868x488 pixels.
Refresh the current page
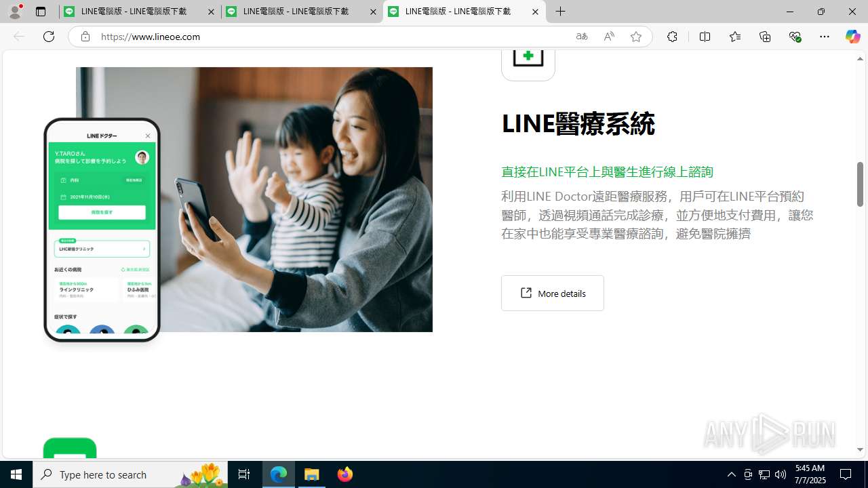[x=49, y=37]
